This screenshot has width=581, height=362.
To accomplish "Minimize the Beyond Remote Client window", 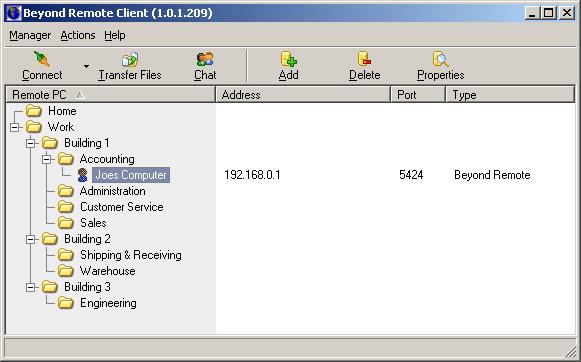I will (532, 13).
